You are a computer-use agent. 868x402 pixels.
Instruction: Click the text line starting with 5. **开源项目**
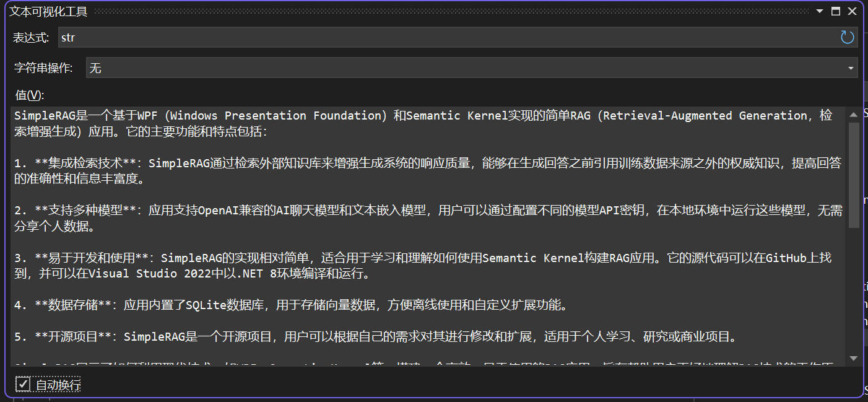[x=376, y=338]
